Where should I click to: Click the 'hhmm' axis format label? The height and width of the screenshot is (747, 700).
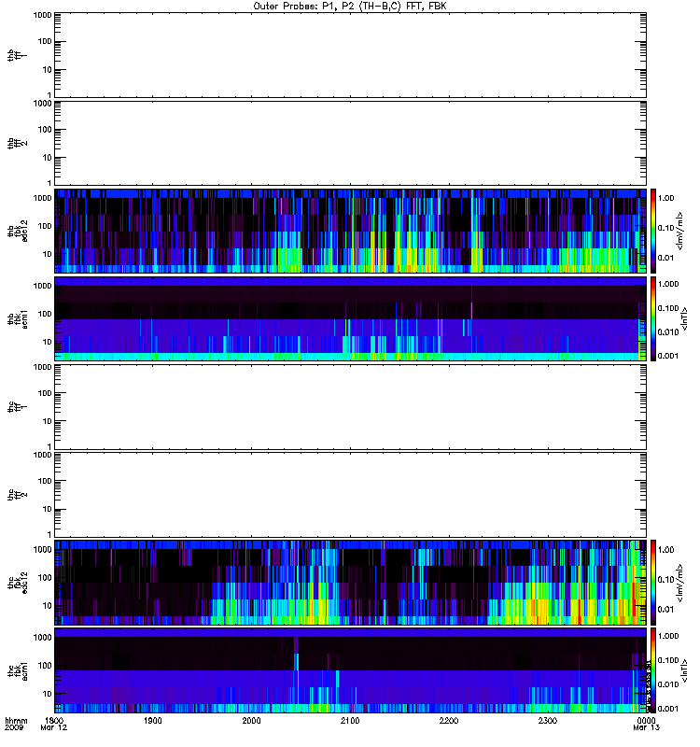click(x=16, y=720)
